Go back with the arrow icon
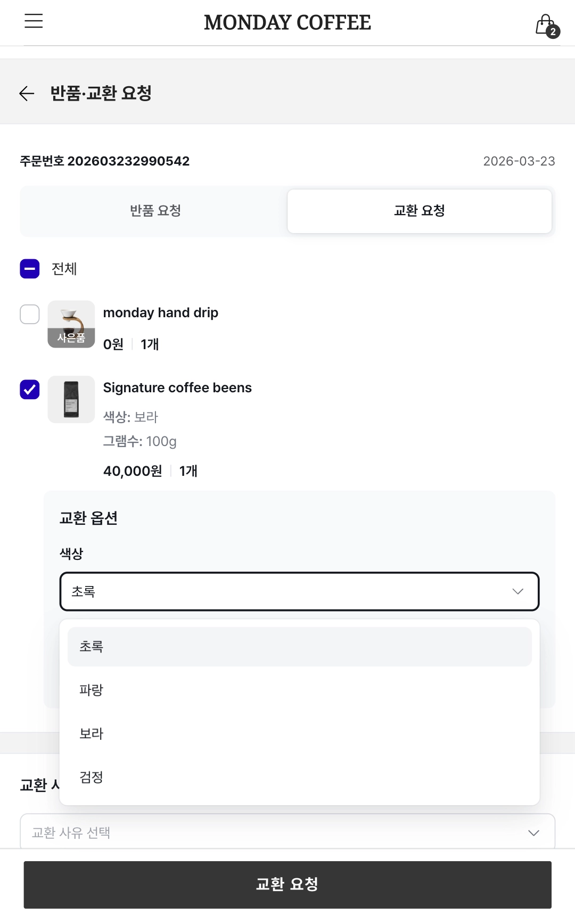This screenshot has width=575, height=924. tap(27, 94)
